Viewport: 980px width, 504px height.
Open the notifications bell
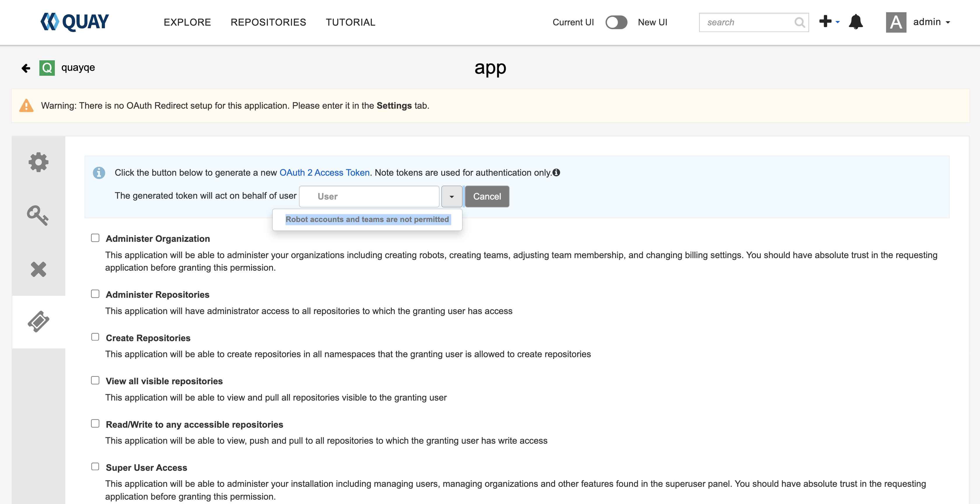(855, 22)
